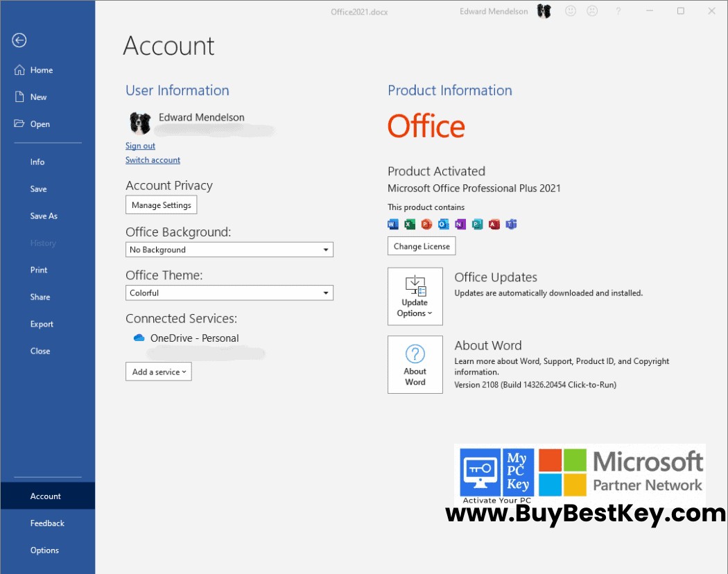This screenshot has width=728, height=574.
Task: Click the New document page icon
Action: tap(19, 97)
